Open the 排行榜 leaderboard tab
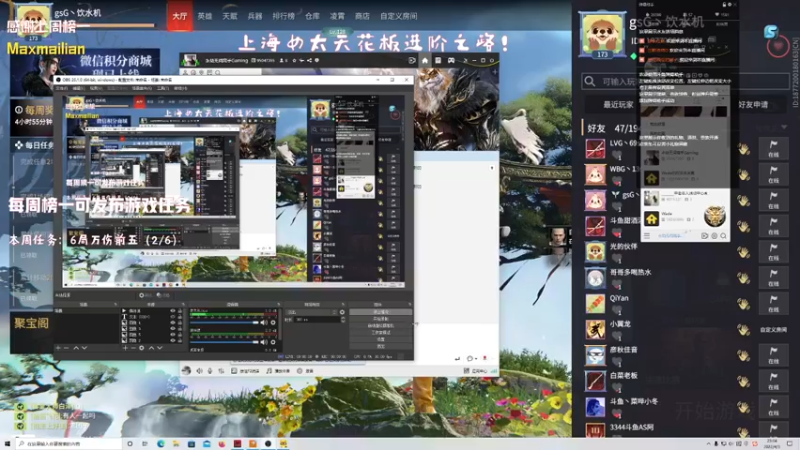800x450 pixels. (283, 16)
